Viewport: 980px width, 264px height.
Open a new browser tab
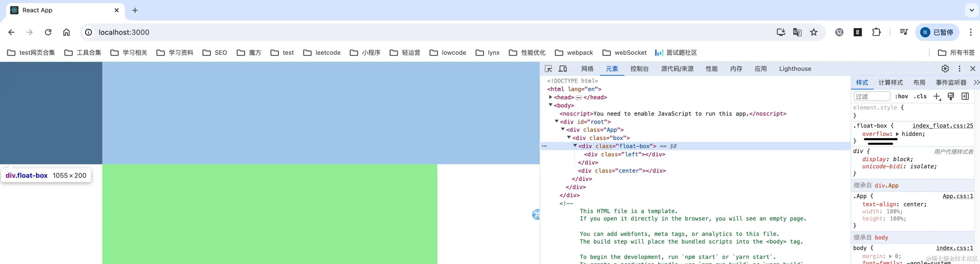coord(135,10)
